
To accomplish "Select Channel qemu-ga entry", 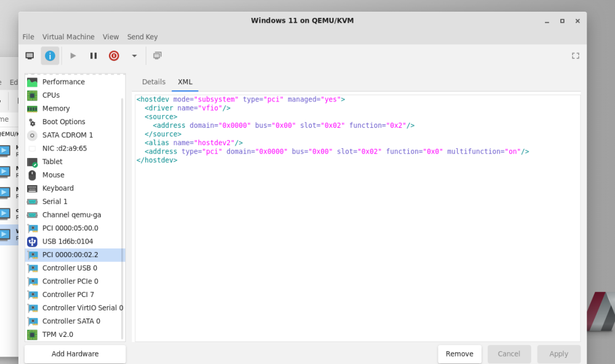I will [x=75, y=215].
